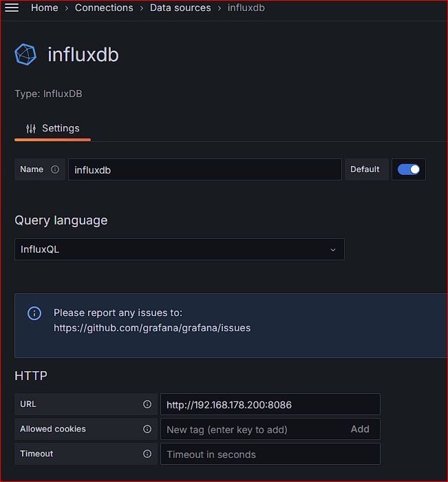Click the Query language heading
The height and width of the screenshot is (482, 448).
click(61, 220)
